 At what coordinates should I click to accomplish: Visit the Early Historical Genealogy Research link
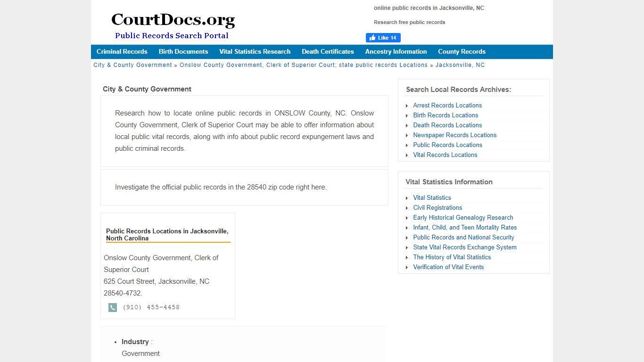pos(463,218)
